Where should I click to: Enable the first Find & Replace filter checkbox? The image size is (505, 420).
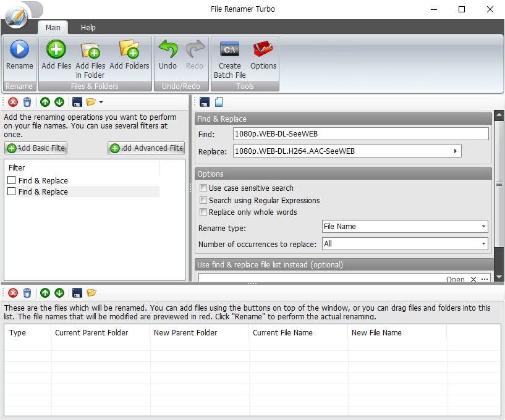(x=10, y=180)
